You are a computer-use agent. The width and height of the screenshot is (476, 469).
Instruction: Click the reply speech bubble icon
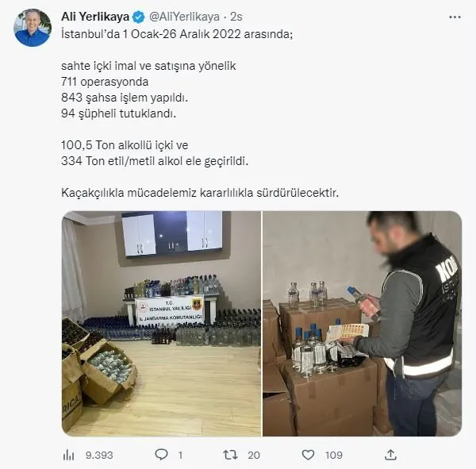(x=161, y=455)
